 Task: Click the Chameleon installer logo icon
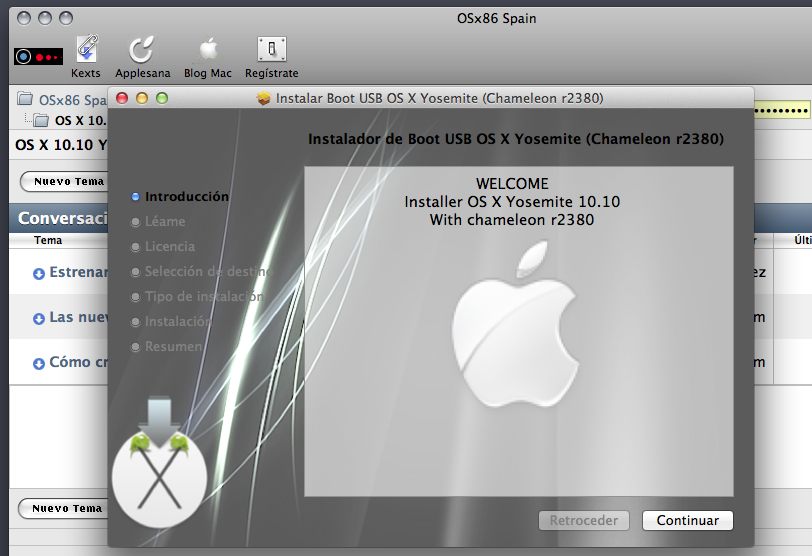tap(159, 463)
